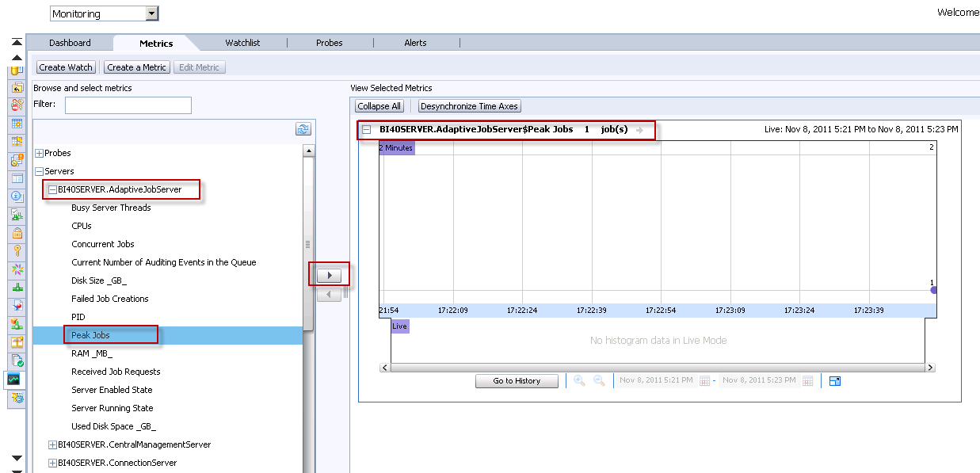Screen dimensions: 980x473
Task: Select the PID metric
Action: click(78, 317)
